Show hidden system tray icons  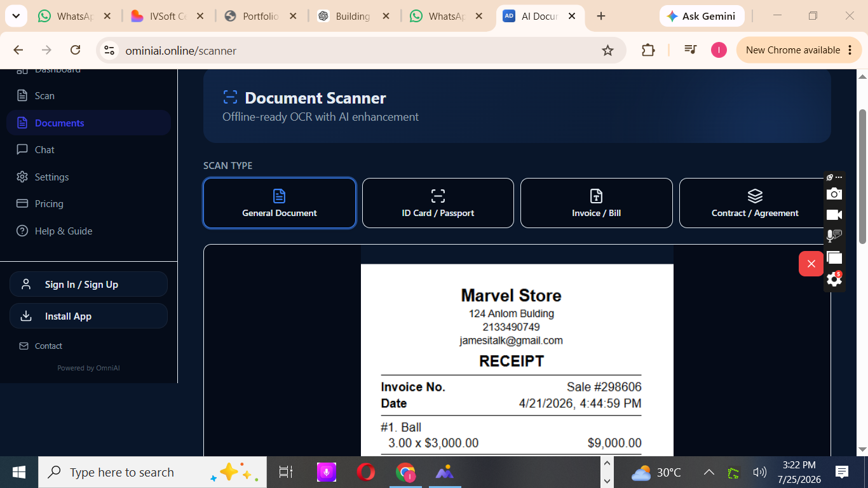pyautogui.click(x=709, y=472)
